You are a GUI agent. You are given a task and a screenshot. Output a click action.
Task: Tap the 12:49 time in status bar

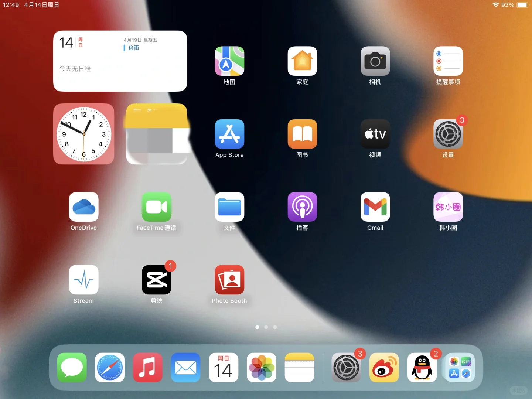coord(11,5)
